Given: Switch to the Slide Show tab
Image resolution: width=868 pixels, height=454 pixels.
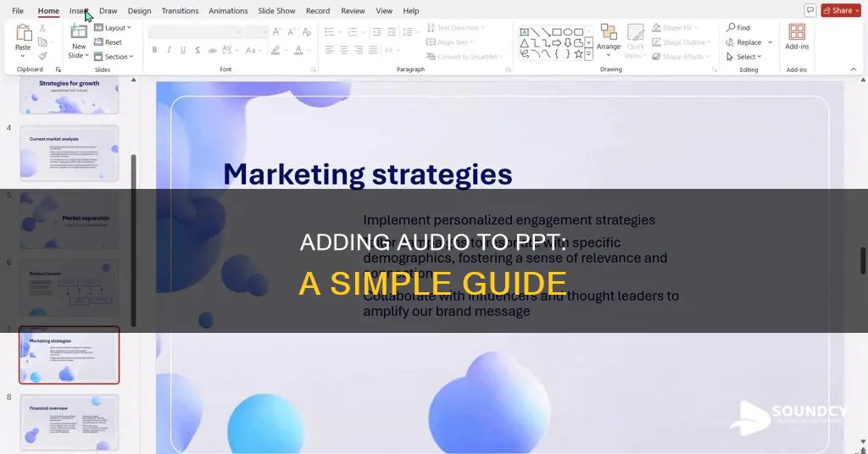Looking at the screenshot, I should click(277, 10).
